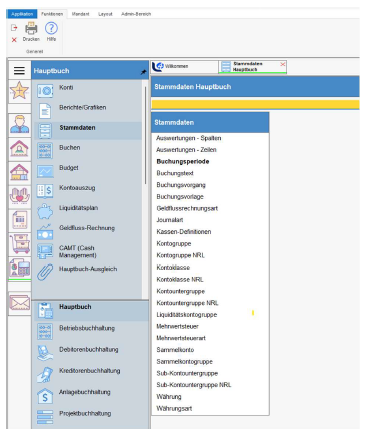The height and width of the screenshot is (434, 368).
Task: Click the exit door icon in ribbon
Action: pyautogui.click(x=14, y=28)
